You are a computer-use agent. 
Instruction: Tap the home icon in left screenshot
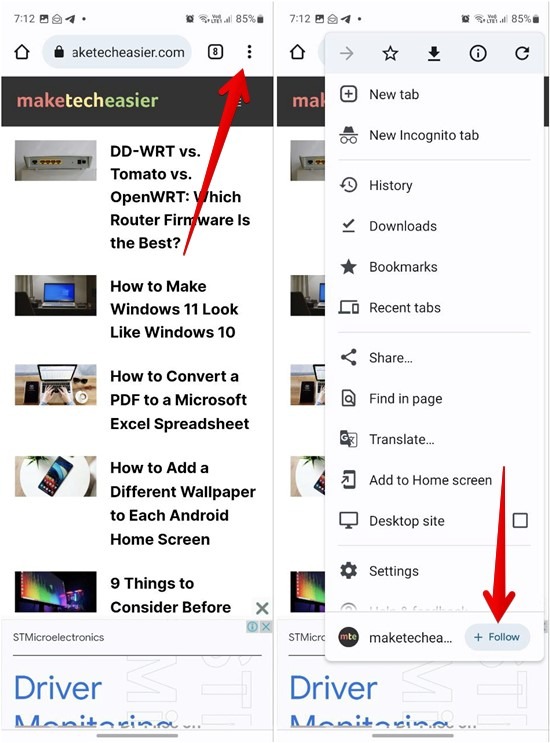[22, 52]
